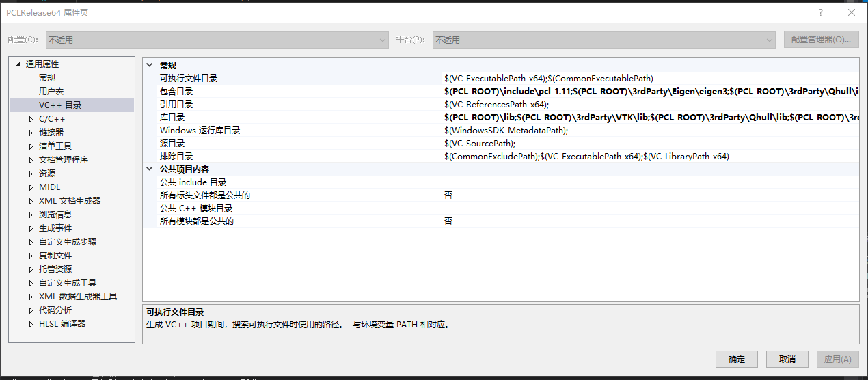Expand the XML 数据生成器工具 node arrow
This screenshot has width=868, height=380.
(31, 297)
